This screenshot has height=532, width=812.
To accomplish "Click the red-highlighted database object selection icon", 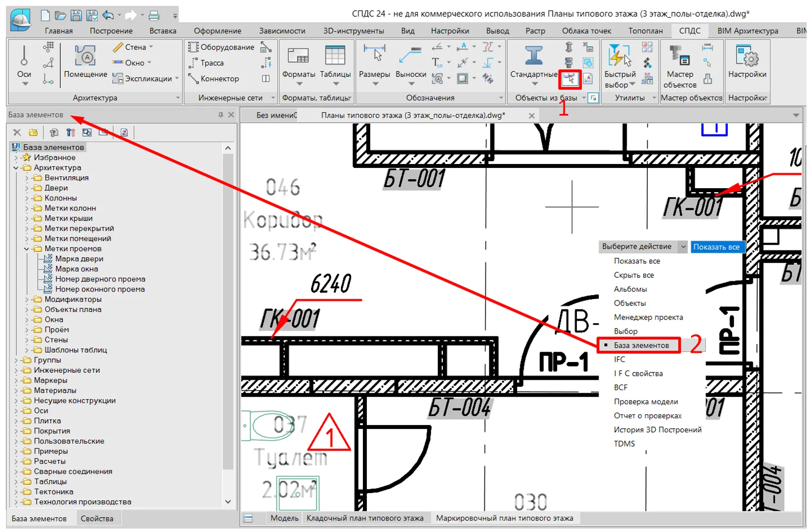I will point(570,79).
